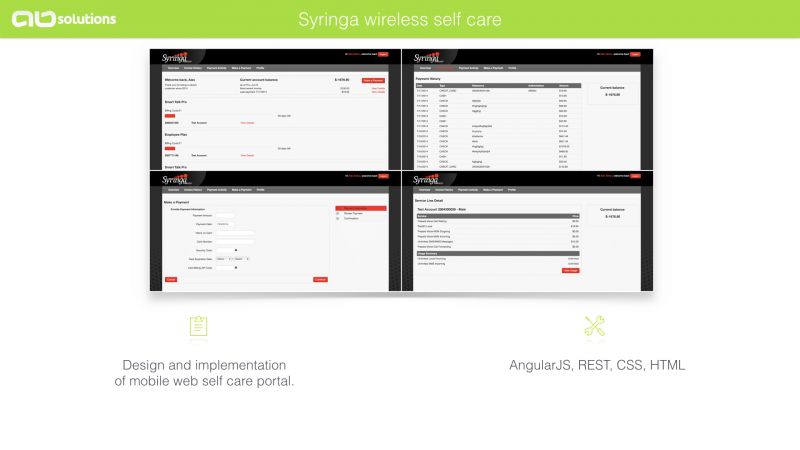This screenshot has height=450, width=800.
Task: Click the 'Current account balance' heading
Action: tap(259, 80)
